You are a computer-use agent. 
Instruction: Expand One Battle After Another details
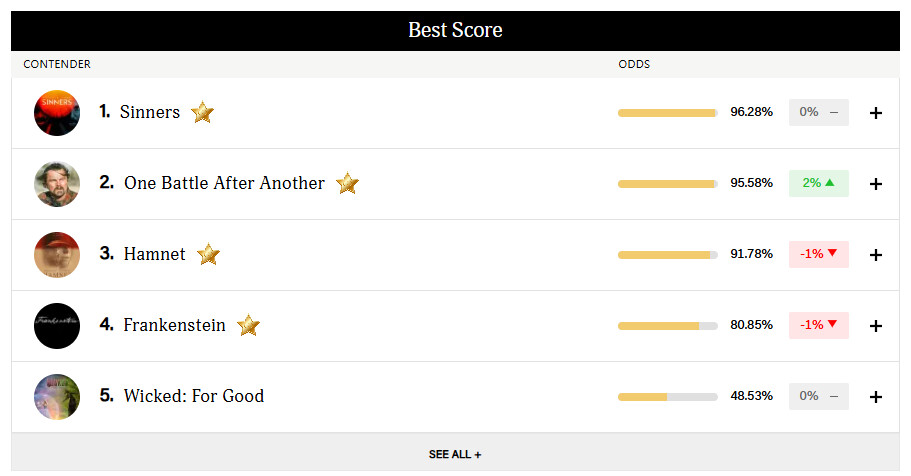tap(876, 184)
